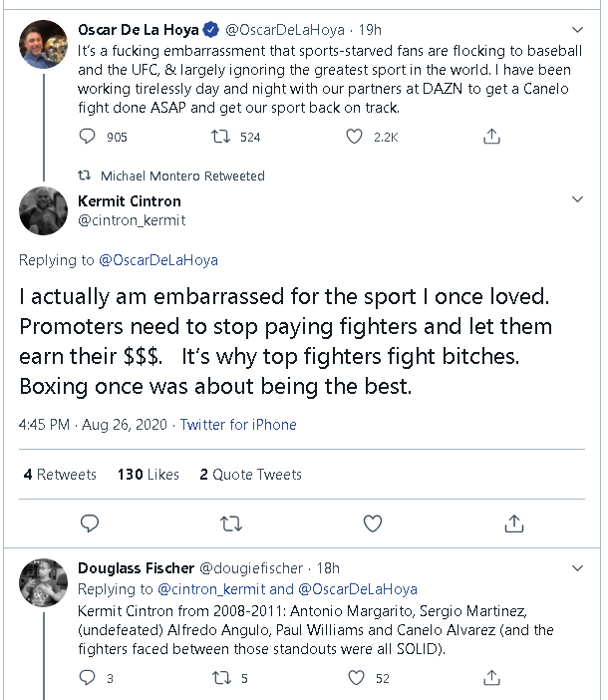Image resolution: width=608 pixels, height=700 pixels.
Task: Reply to Oscar De La Hoya's tweet
Action: point(88,138)
